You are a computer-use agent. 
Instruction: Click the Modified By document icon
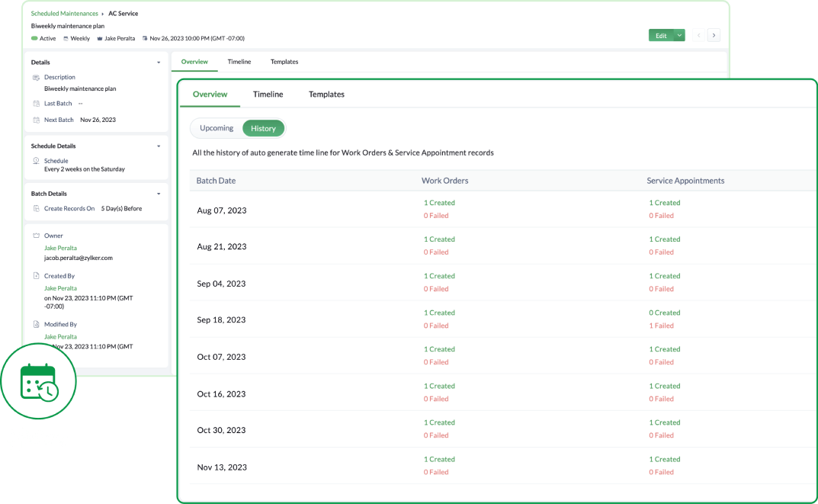click(x=36, y=324)
